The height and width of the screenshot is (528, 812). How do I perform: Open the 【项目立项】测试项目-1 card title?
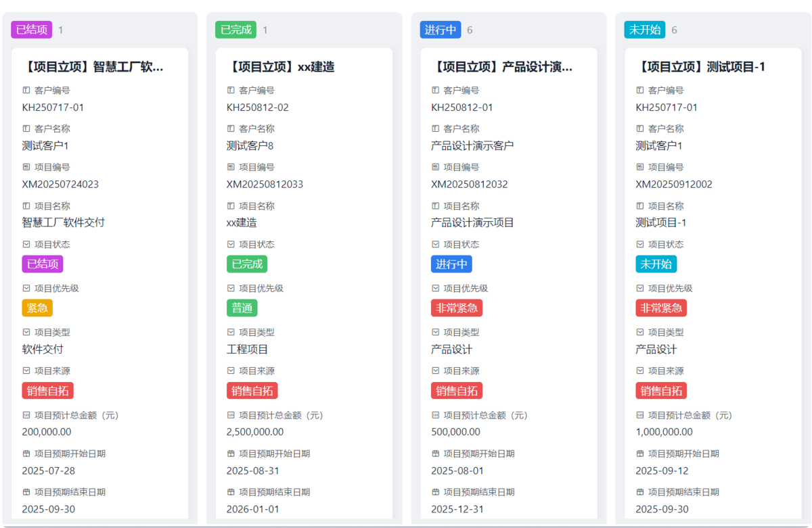[x=700, y=67]
